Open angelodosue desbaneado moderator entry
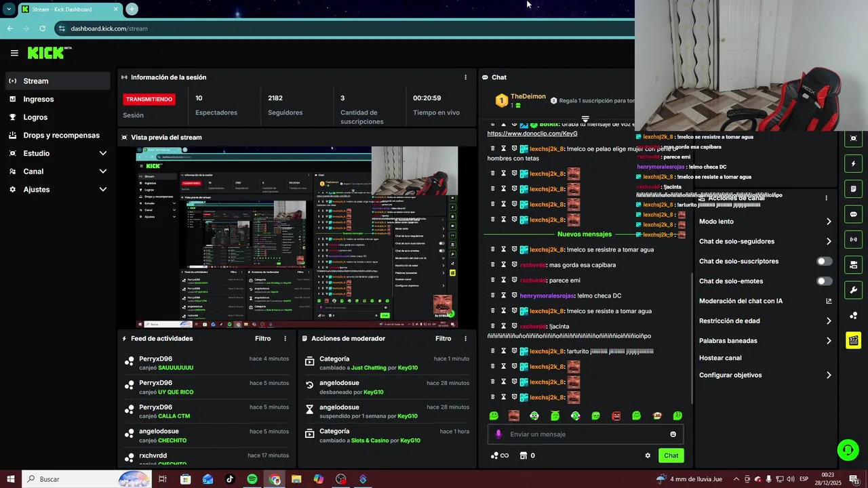Screen dimensions: 868x488 pos(387,388)
